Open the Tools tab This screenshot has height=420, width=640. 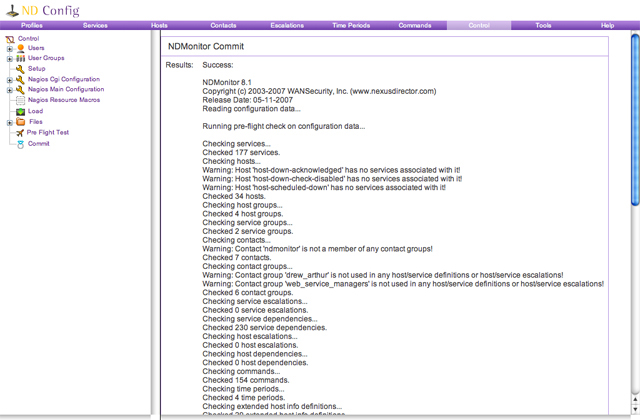click(543, 25)
